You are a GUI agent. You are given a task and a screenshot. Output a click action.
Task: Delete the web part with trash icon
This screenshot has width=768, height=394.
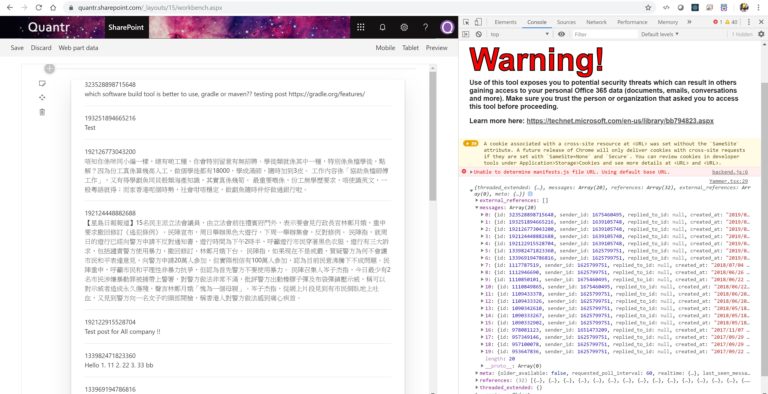[42, 112]
